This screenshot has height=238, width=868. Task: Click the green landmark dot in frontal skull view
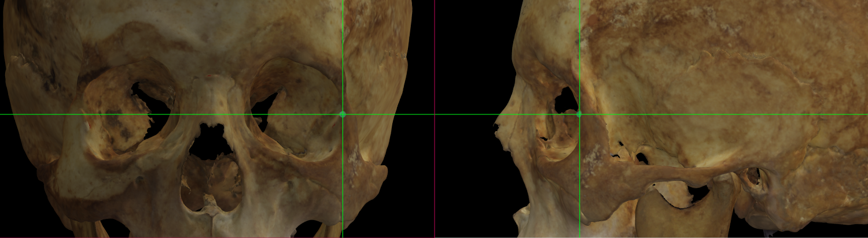point(343,114)
